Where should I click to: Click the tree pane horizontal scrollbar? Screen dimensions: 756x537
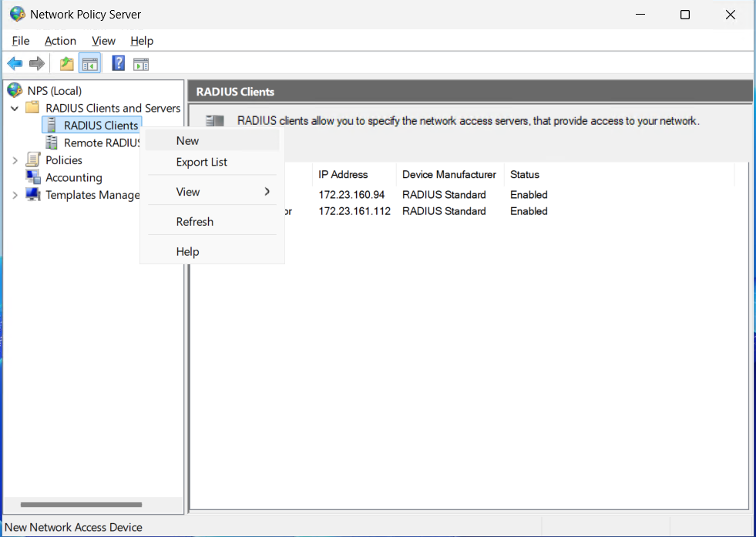(81, 505)
